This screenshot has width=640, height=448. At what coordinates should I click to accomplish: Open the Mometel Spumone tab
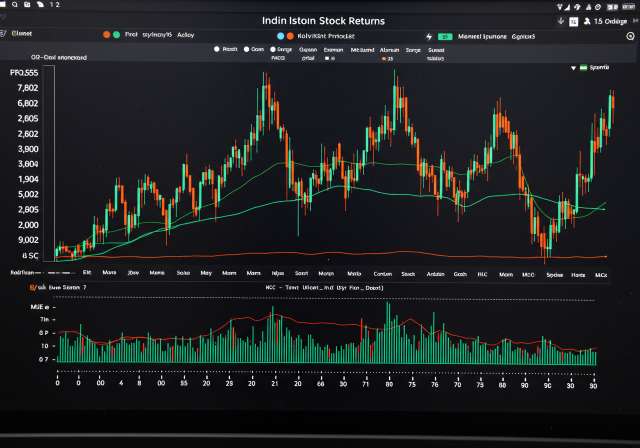482,35
